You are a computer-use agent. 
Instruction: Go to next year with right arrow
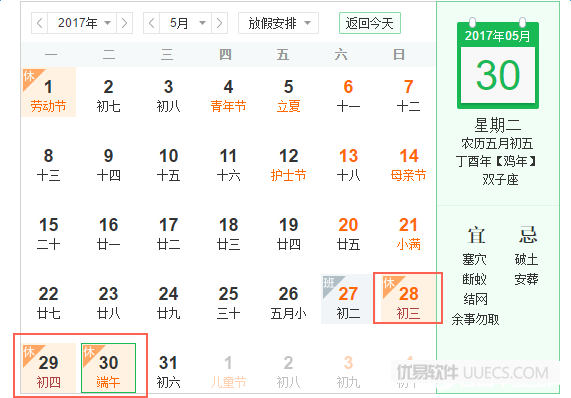[x=124, y=23]
